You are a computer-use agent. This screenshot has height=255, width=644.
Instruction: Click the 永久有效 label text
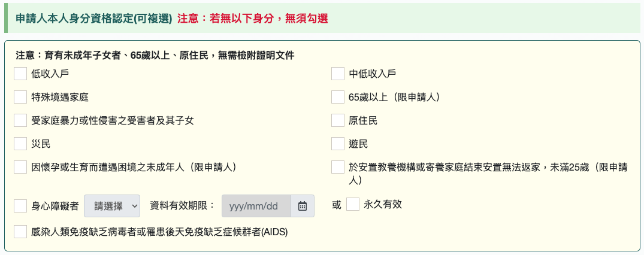[383, 204]
